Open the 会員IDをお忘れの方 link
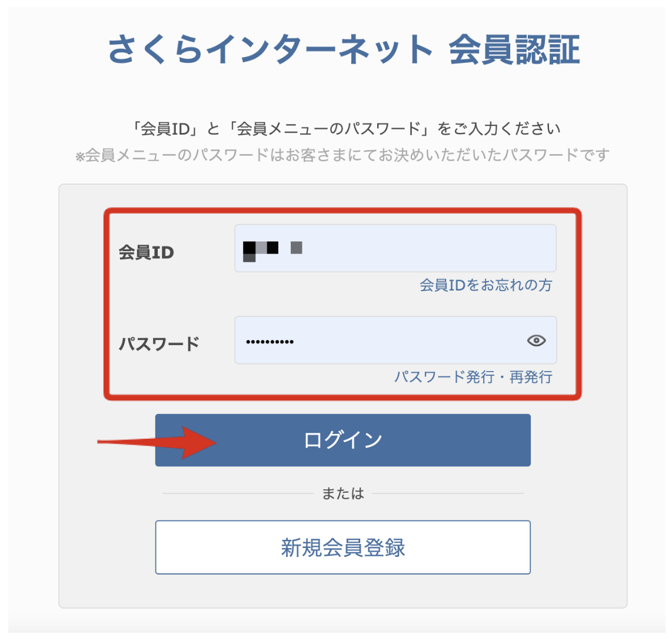The height and width of the screenshot is (641, 672). [485, 286]
